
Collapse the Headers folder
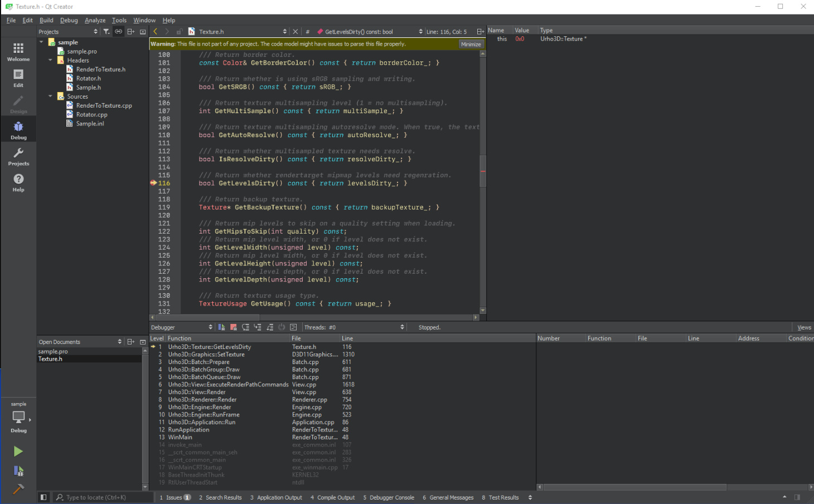50,60
